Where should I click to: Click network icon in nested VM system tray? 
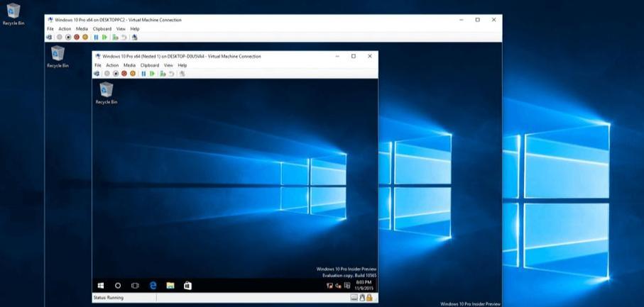click(x=329, y=286)
